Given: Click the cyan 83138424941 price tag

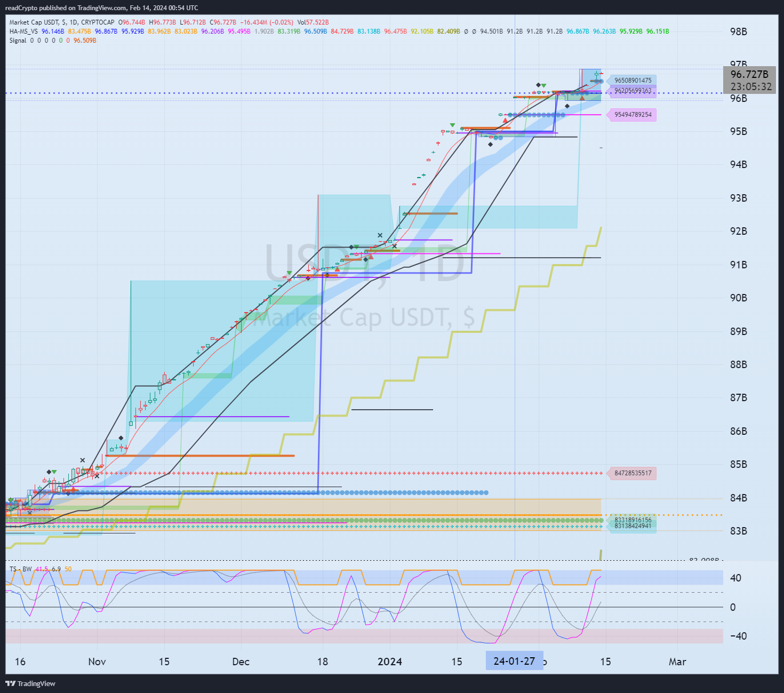Looking at the screenshot, I should coord(633,526).
